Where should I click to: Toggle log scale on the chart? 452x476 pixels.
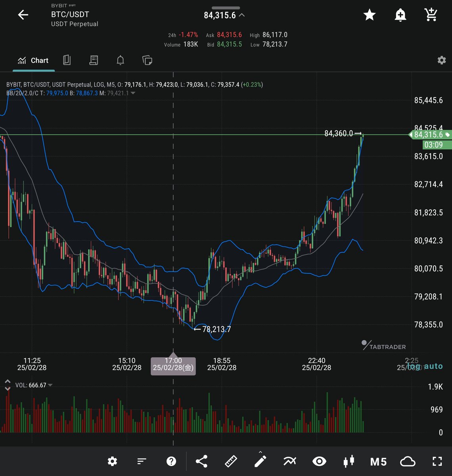[414, 366]
